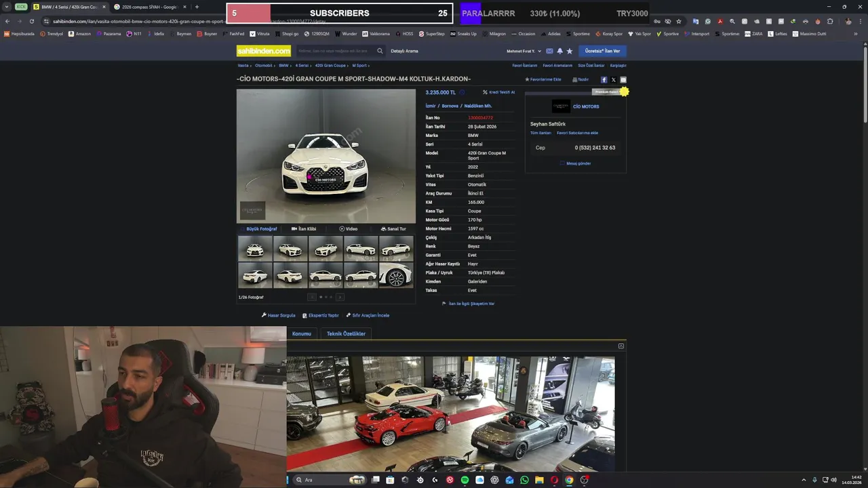Open the Karşılaştır link
This screenshot has width=868, height=488.
(x=618, y=66)
